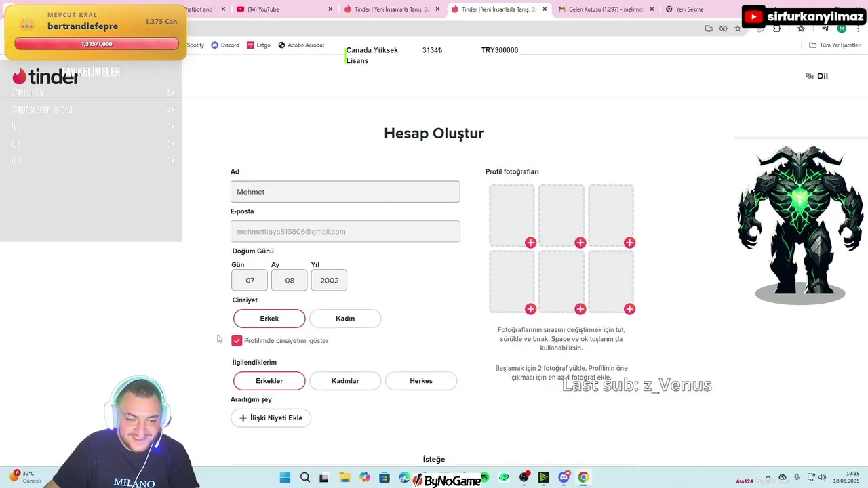Add photo via bottom-middle slot plus icon
This screenshot has height=488, width=868.
pos(580,309)
